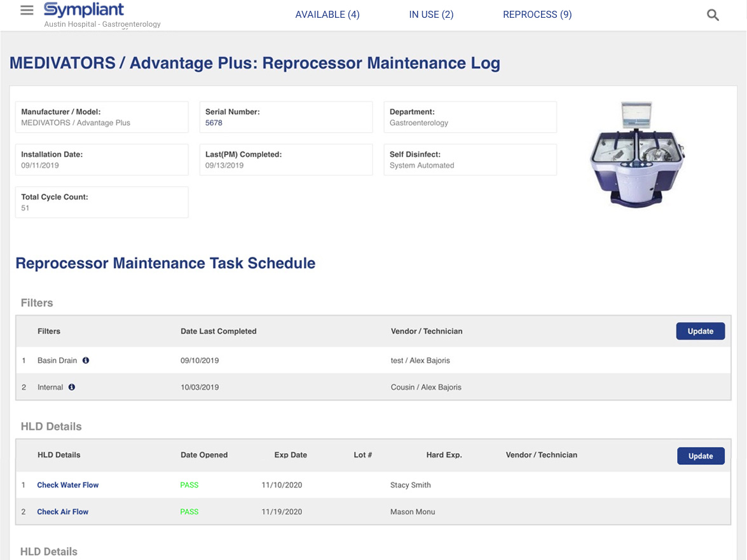Viewport: 747px width, 560px height.
Task: Open the hamburger menu
Action: coord(27,10)
